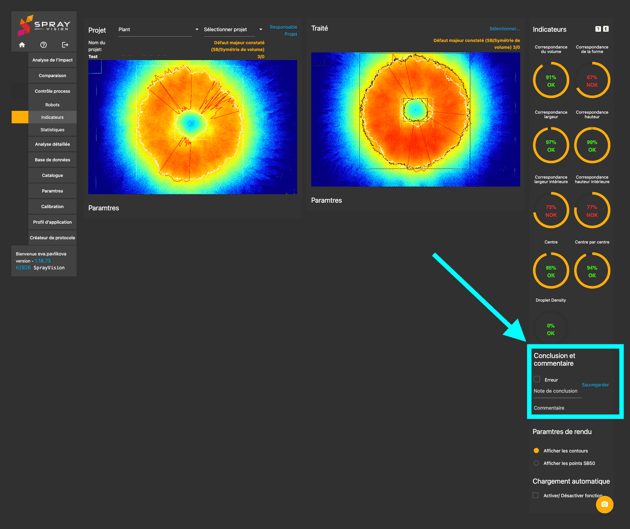Screen dimensions: 630x529
Task: Click the home icon in sidebar
Action: point(22,45)
